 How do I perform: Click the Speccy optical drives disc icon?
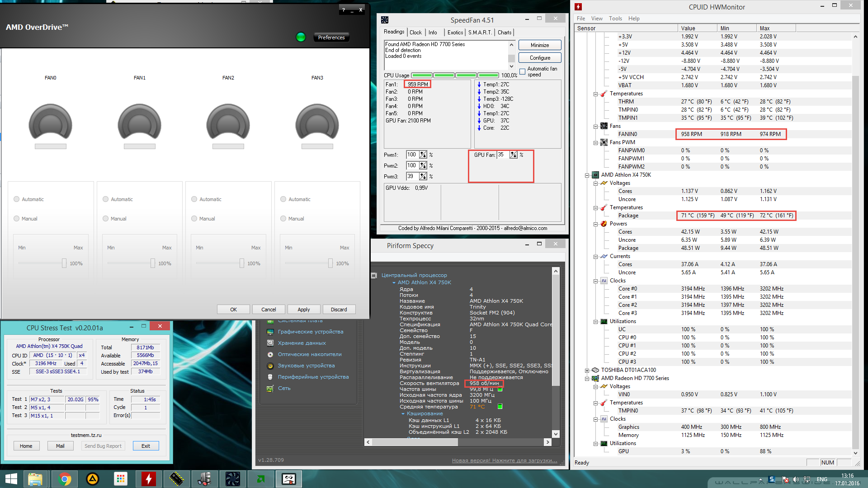click(270, 354)
